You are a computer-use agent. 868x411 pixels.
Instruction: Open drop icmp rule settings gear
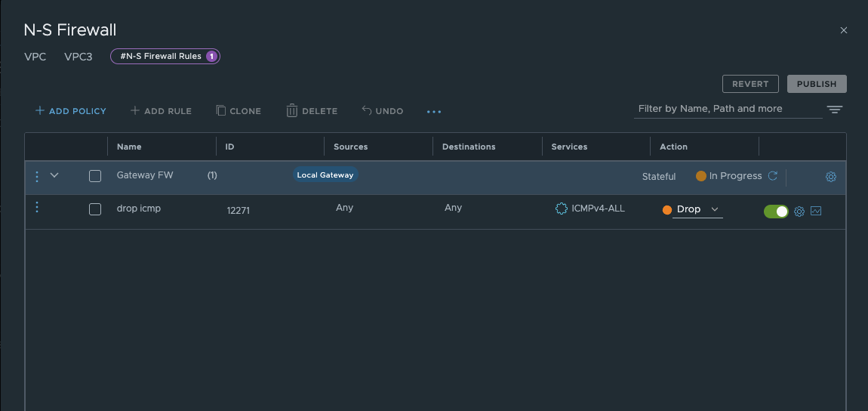[x=799, y=211]
